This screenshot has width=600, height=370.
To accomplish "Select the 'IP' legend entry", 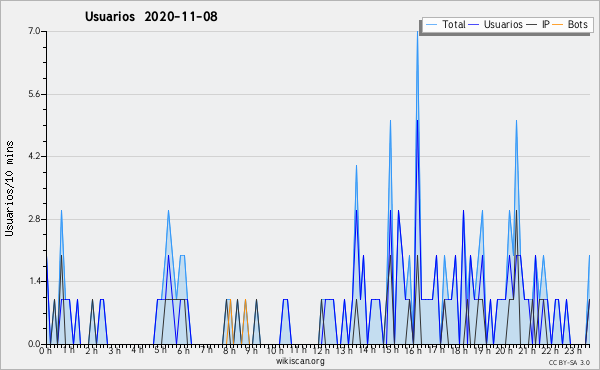I will [x=538, y=24].
